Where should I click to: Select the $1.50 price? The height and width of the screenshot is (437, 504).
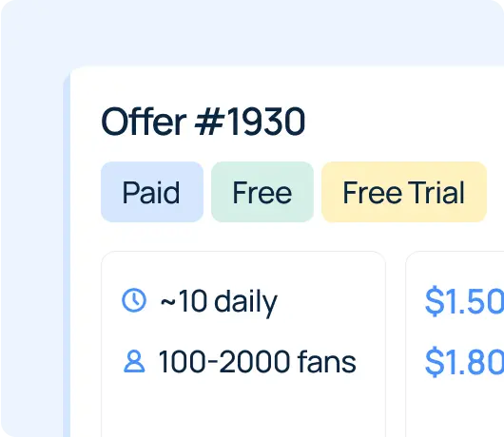point(464,301)
